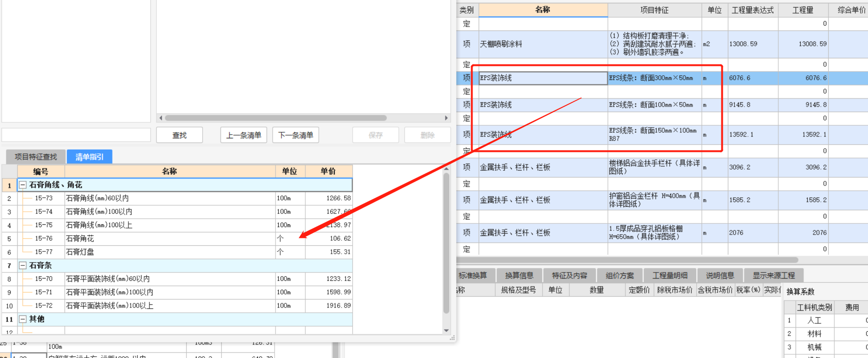This screenshot has width=868, height=358.
Task: Open the 换算信息 tab
Action: [x=519, y=276]
